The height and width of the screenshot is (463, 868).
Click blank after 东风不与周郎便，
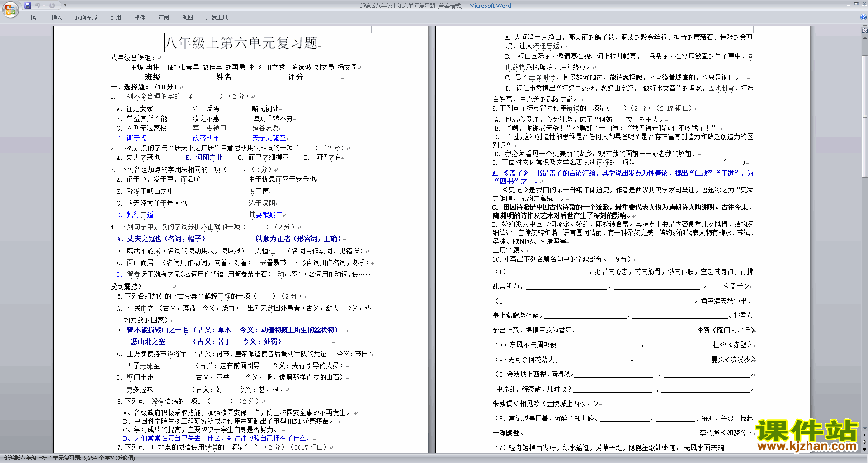tap(602, 345)
